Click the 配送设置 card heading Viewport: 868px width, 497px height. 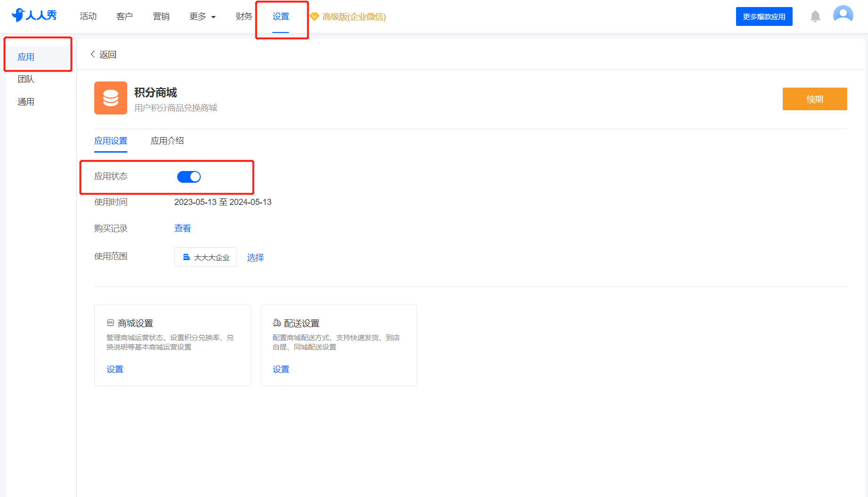click(302, 323)
